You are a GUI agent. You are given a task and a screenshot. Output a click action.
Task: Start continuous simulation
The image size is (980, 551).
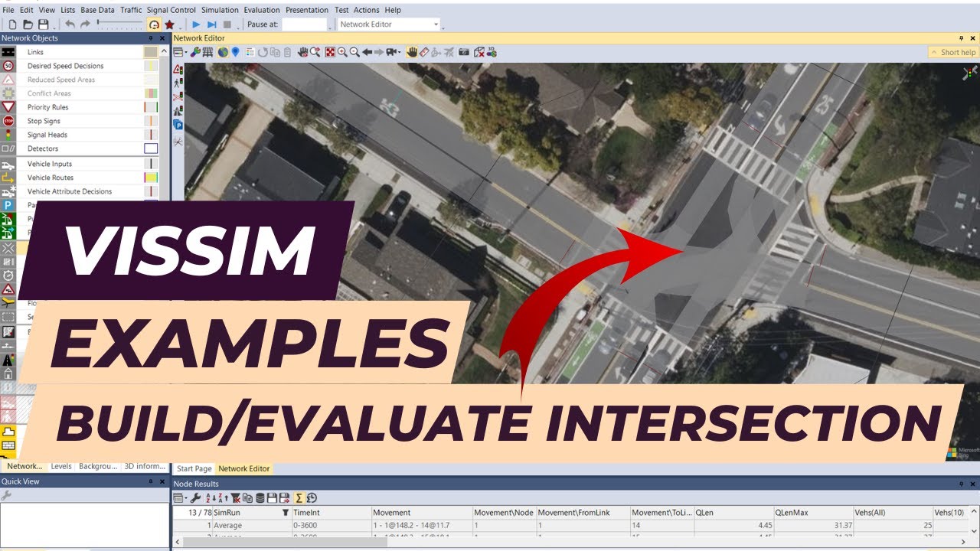pos(196,24)
